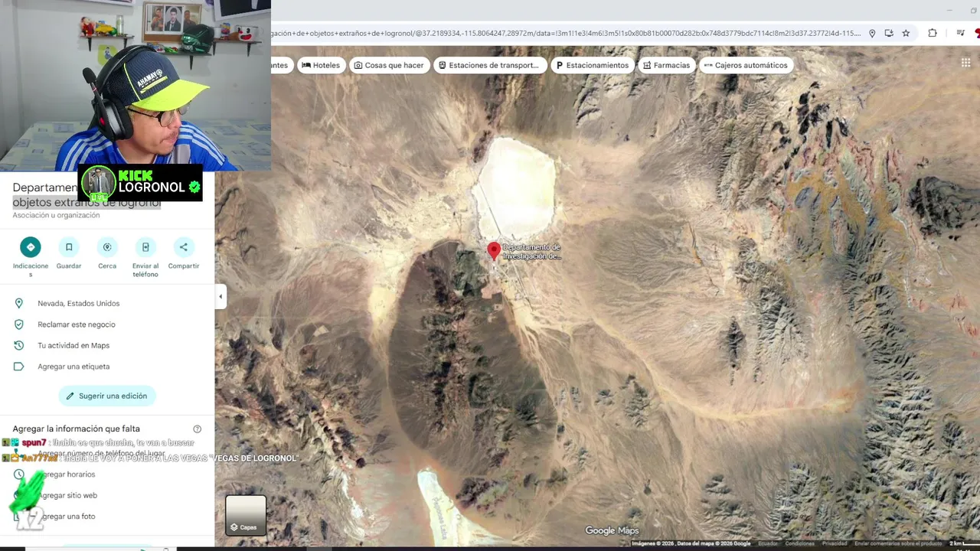Open the Google apps grid icon
This screenshot has width=980, height=551.
pos(965,63)
